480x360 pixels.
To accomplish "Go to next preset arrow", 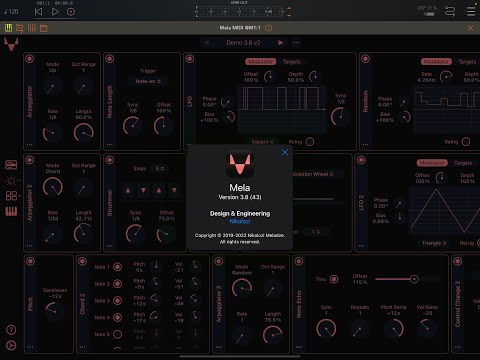I will point(281,43).
